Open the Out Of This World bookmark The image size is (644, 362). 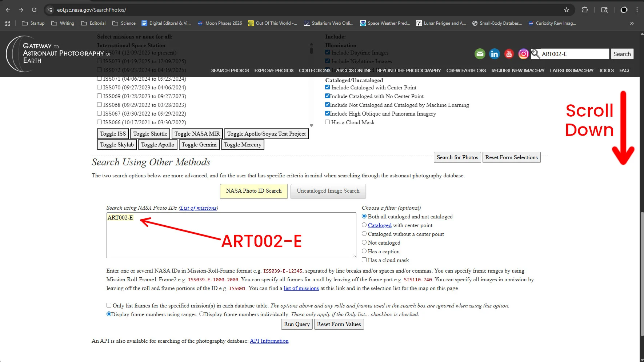pos(272,23)
